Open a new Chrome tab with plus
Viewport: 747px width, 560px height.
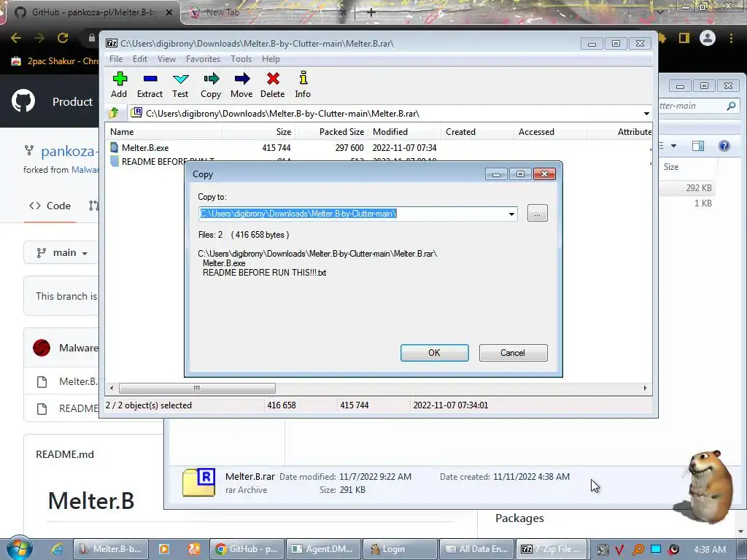click(371, 12)
